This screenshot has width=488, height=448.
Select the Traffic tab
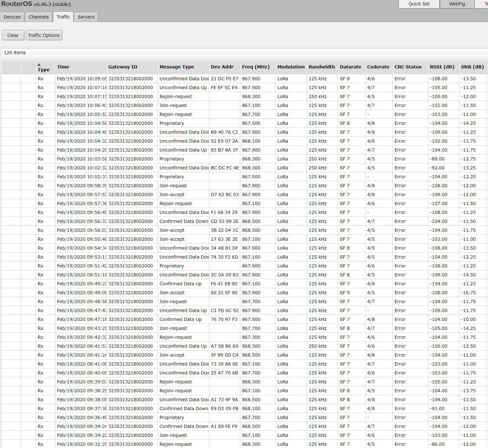click(x=63, y=17)
